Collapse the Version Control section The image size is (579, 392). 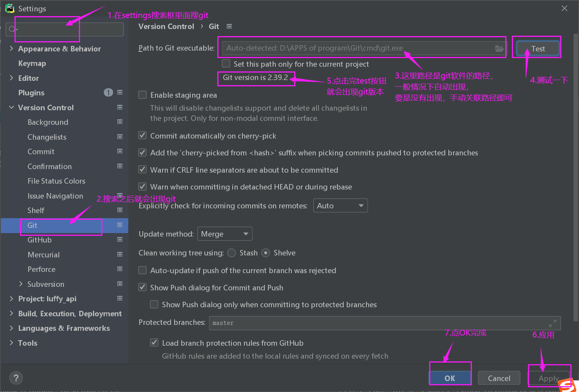pos(11,108)
